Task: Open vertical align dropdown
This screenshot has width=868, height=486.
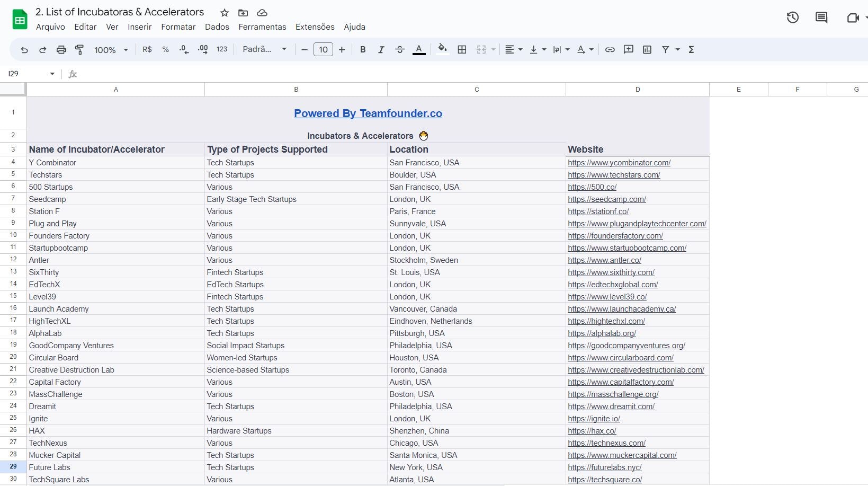Action: 538,50
